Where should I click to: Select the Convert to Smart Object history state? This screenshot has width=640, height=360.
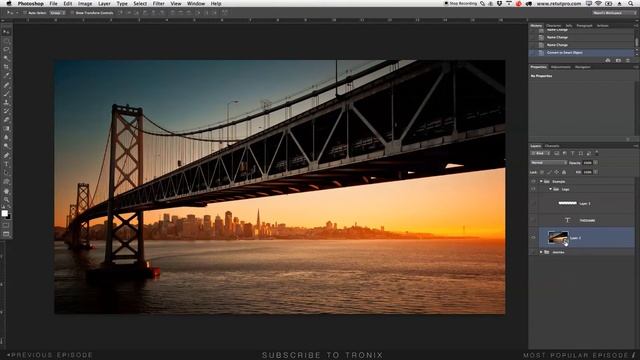(581, 53)
